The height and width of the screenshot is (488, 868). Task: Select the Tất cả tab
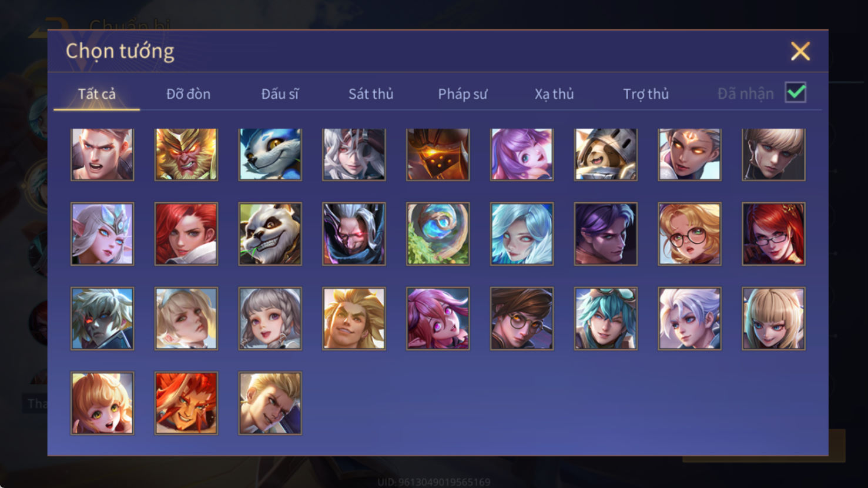pyautogui.click(x=97, y=94)
